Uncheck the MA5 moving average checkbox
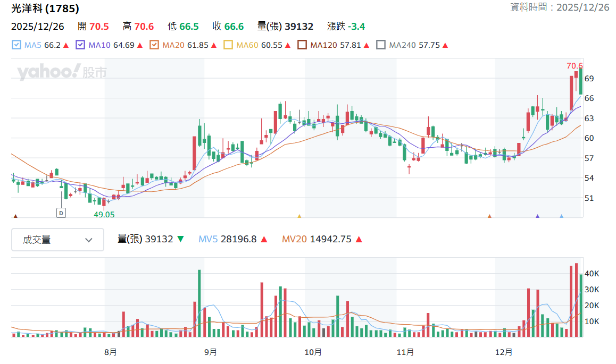Screen dimensions: 616x364 click(16, 45)
